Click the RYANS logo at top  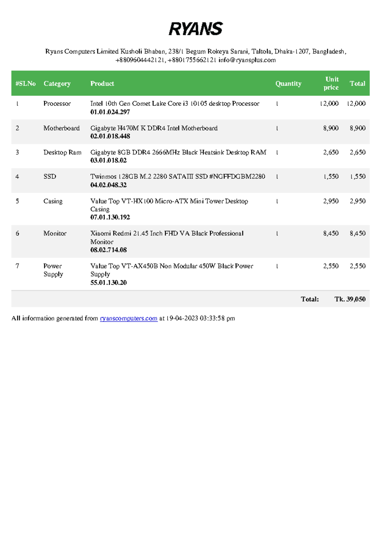pyautogui.click(x=196, y=29)
